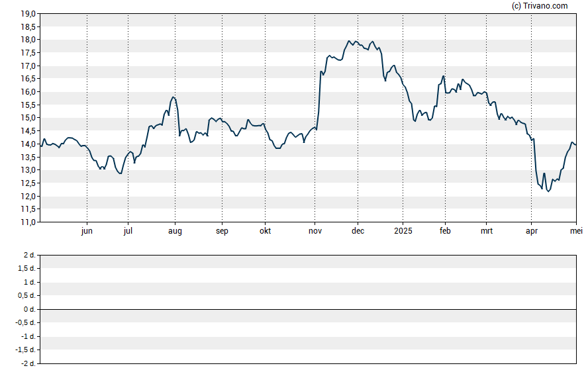Click the 11,5 price axis label
588x374 pixels.
[x=28, y=209]
